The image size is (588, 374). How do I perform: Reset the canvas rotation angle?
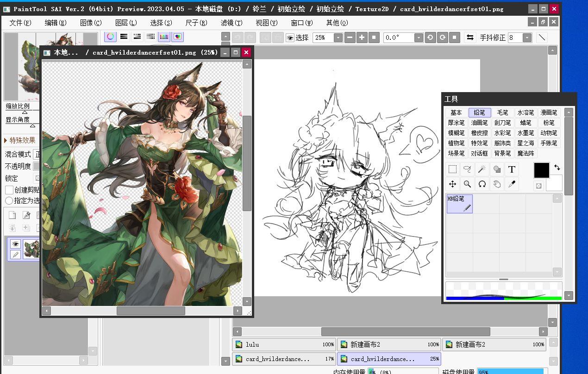pyautogui.click(x=454, y=37)
